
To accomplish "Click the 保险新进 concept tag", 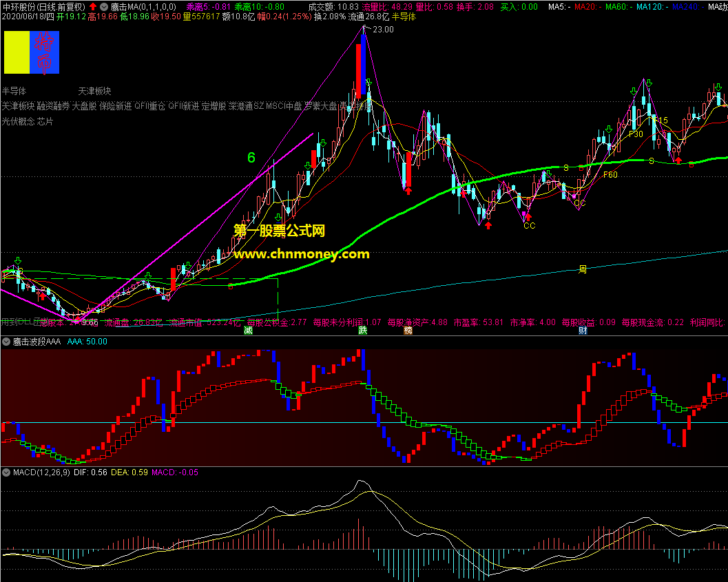I will coord(116,106).
